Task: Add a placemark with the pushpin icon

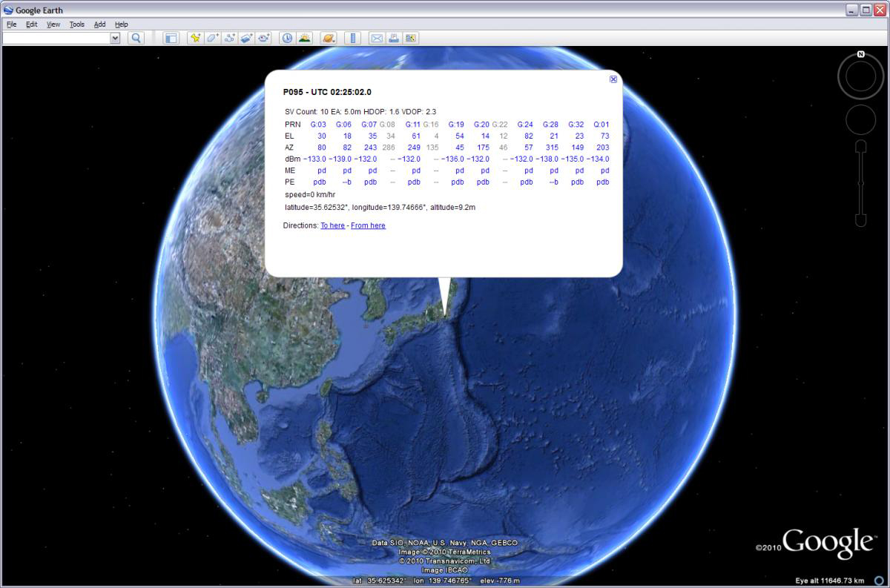Action: click(x=195, y=38)
